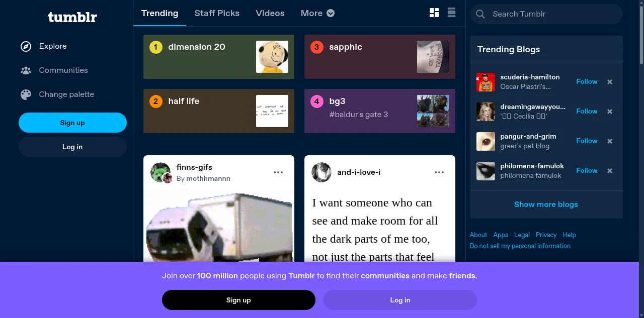Open mothhmannn author link
The image size is (644, 318).
208,179
